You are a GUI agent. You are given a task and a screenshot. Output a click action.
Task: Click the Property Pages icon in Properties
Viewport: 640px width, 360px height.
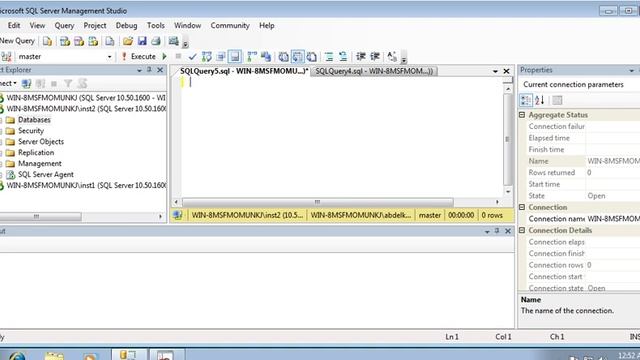[x=557, y=100]
